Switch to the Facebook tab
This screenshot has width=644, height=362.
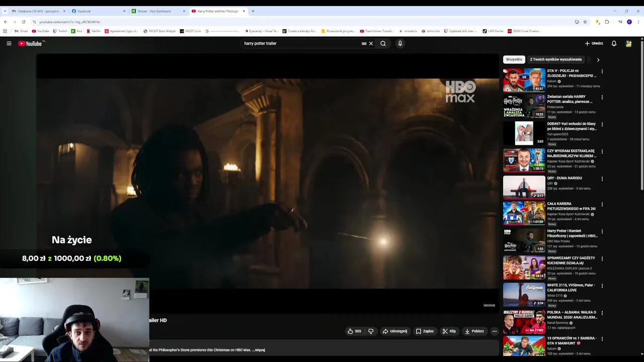point(98,11)
